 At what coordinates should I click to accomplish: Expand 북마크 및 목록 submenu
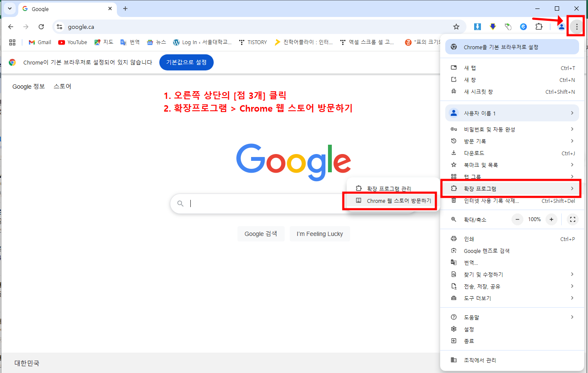coord(512,165)
